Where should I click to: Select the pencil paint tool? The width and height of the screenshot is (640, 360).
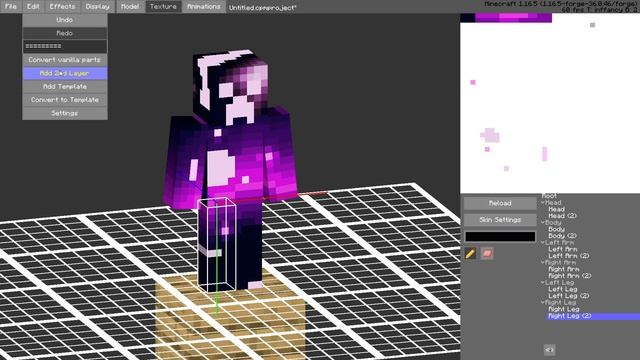[470, 253]
